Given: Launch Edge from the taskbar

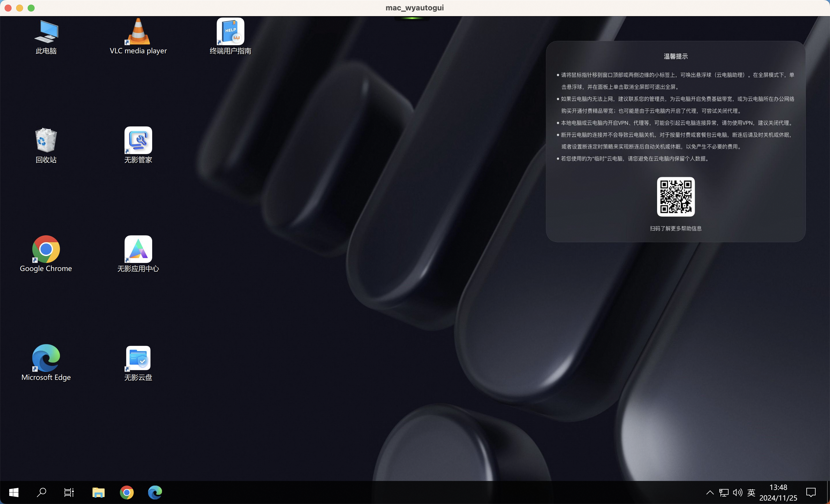Looking at the screenshot, I should [155, 492].
